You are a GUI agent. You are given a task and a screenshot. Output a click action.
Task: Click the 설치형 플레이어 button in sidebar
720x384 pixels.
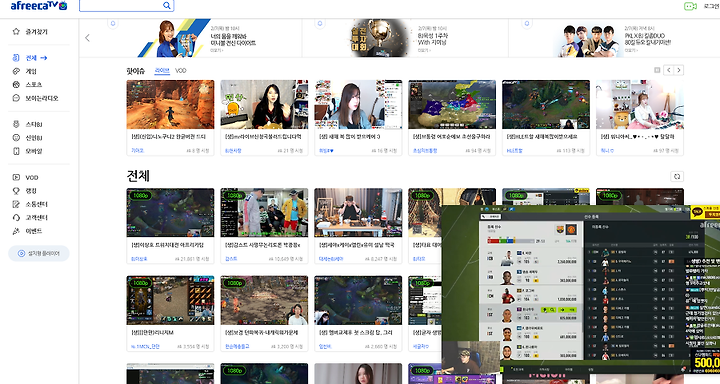tap(39, 253)
